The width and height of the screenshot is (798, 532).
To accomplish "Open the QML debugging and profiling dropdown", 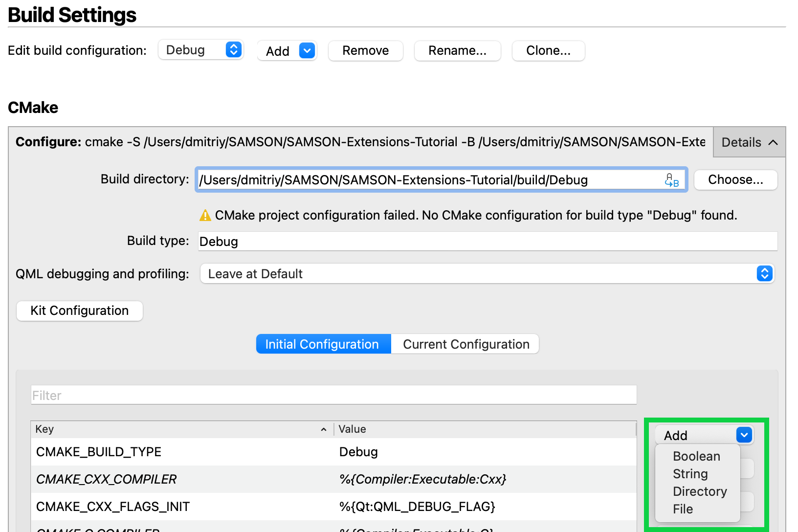I will click(764, 273).
